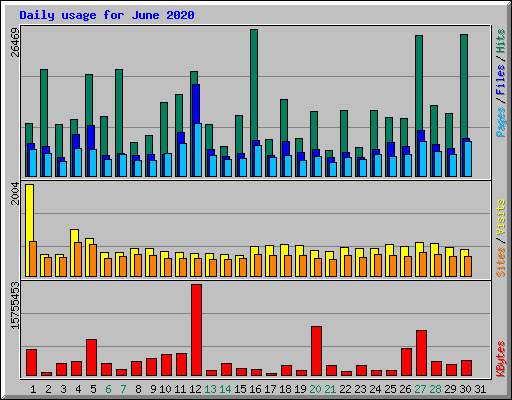Screen dimensions: 512x400
Task: Click the "Daily usage for June 2020" title
Action: pos(107,15)
